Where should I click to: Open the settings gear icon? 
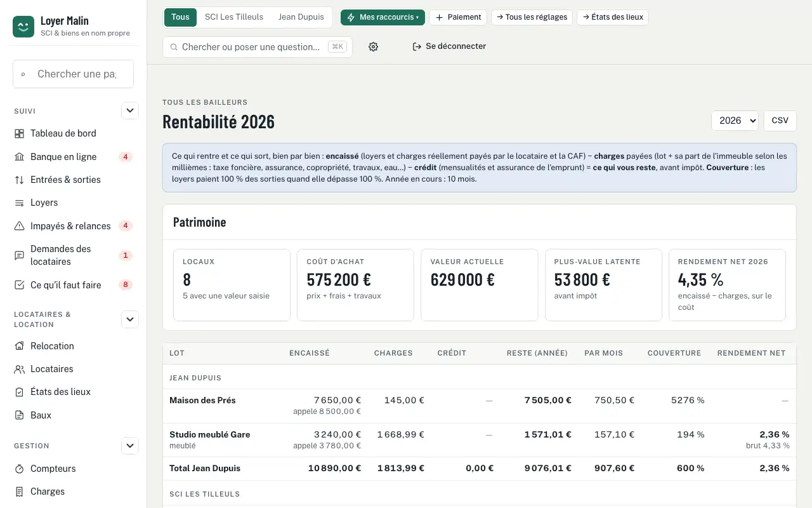(373, 46)
